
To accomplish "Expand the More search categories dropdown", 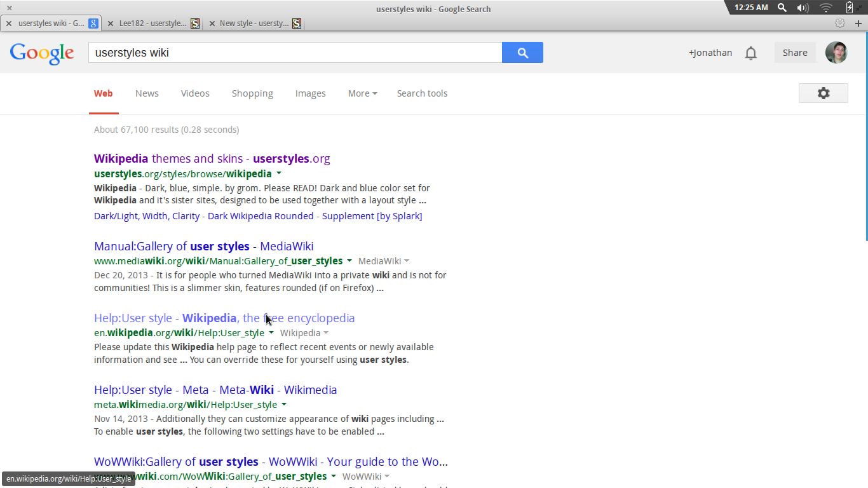I will tap(362, 93).
